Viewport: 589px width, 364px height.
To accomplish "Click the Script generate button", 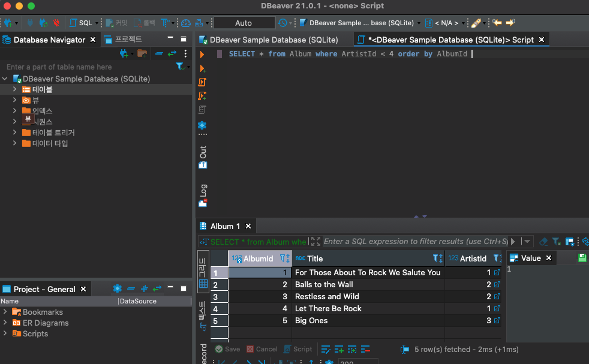I will click(x=298, y=349).
